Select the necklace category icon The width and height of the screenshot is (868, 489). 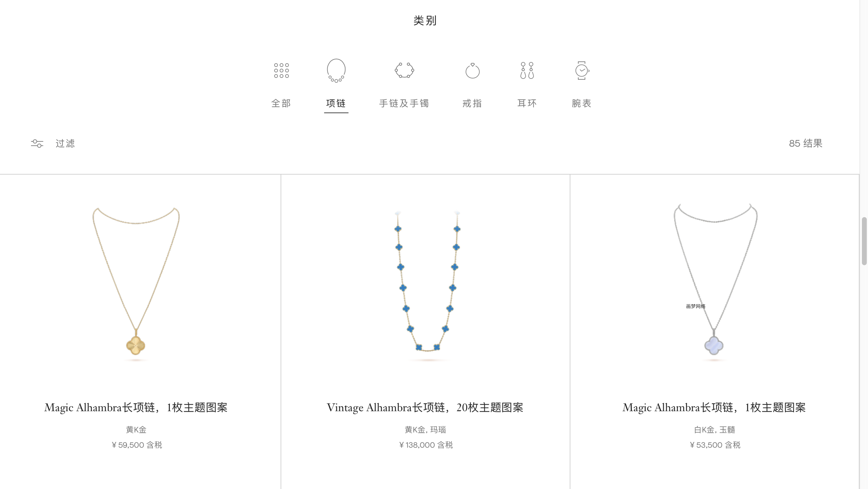coord(336,70)
